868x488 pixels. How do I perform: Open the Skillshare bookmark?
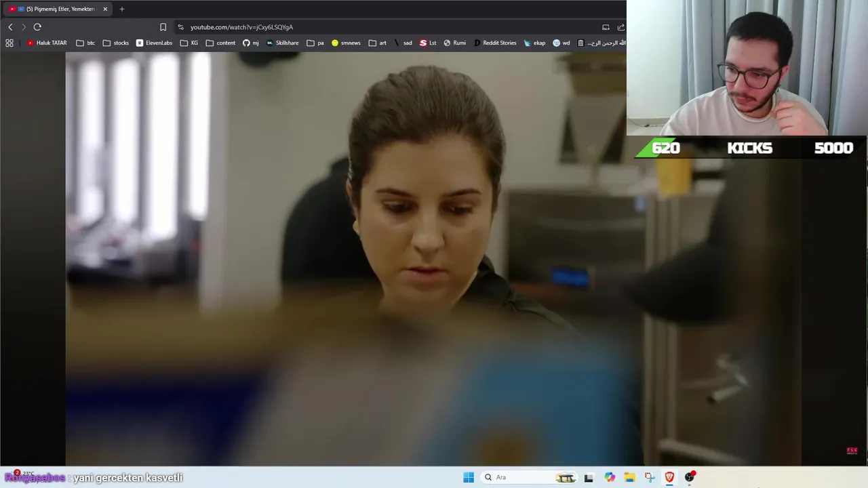(x=282, y=43)
